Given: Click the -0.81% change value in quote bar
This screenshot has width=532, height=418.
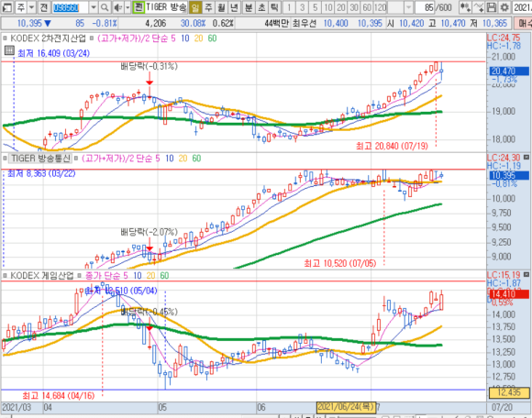Looking at the screenshot, I should pyautogui.click(x=105, y=24).
